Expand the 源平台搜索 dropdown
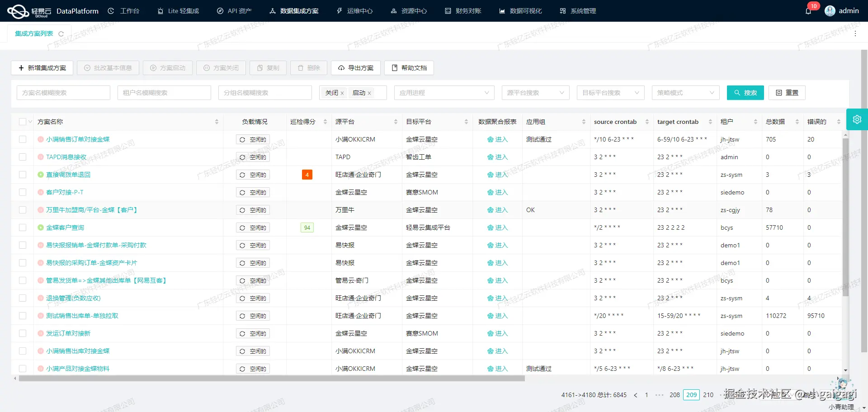Viewport: 868px width, 412px height. [535, 92]
